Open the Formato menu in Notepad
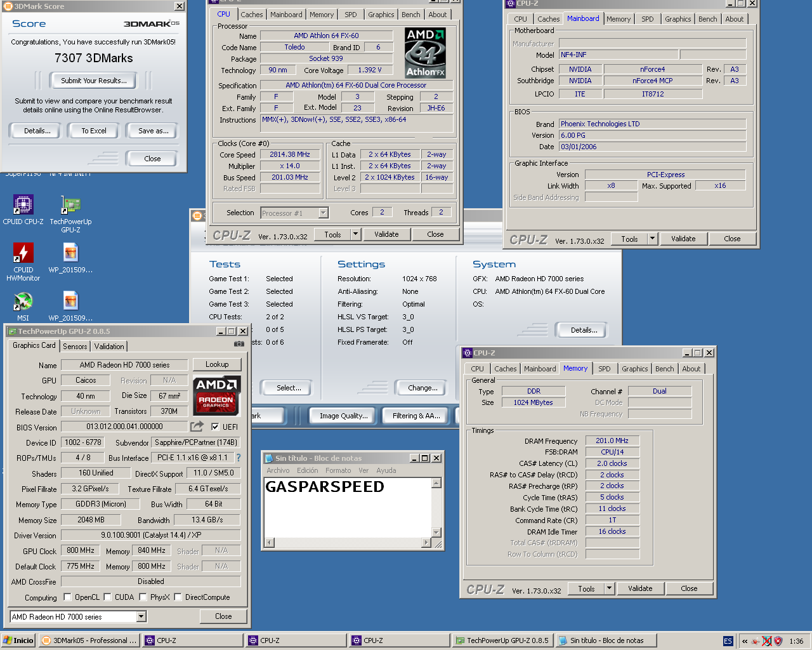This screenshot has width=812, height=650. [338, 470]
